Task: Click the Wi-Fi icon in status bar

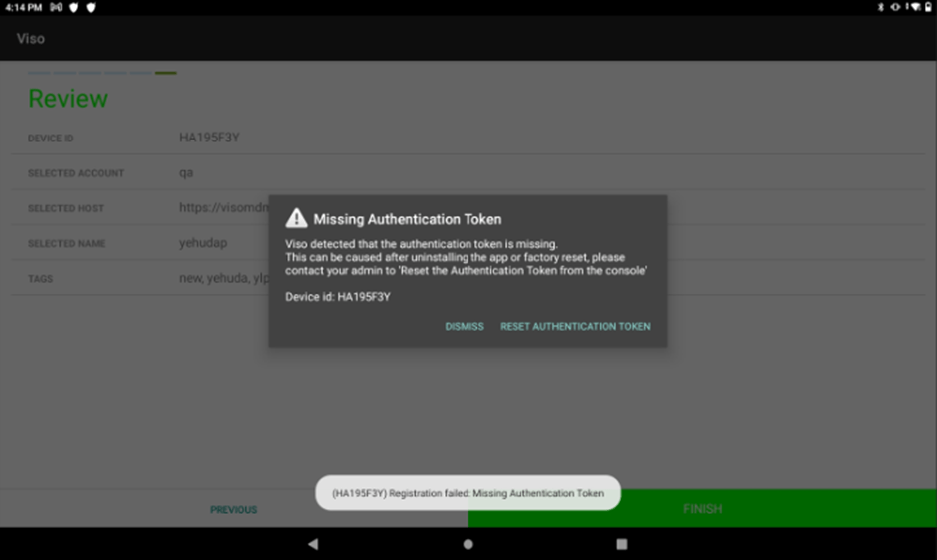Action: coord(916,7)
